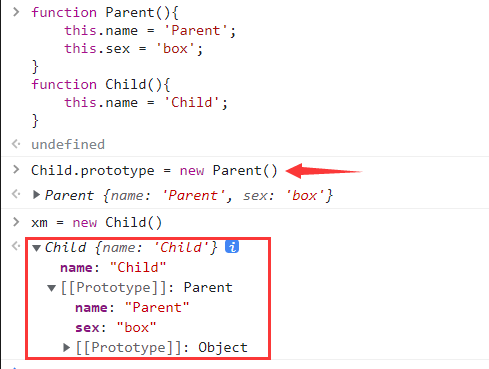Click the red arrow annotation

tap(324, 171)
